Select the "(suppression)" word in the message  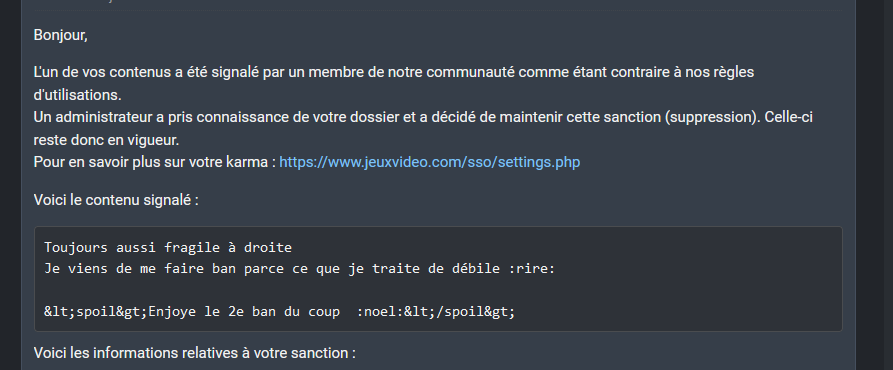coord(712,117)
